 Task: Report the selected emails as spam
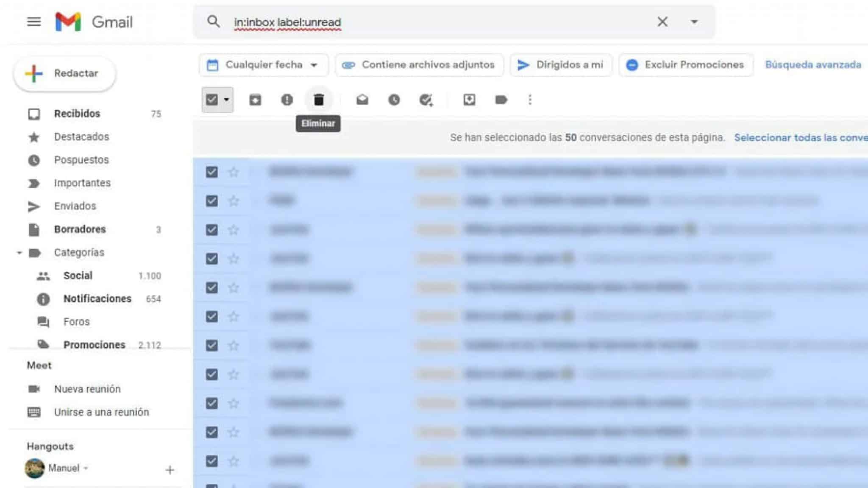tap(287, 100)
